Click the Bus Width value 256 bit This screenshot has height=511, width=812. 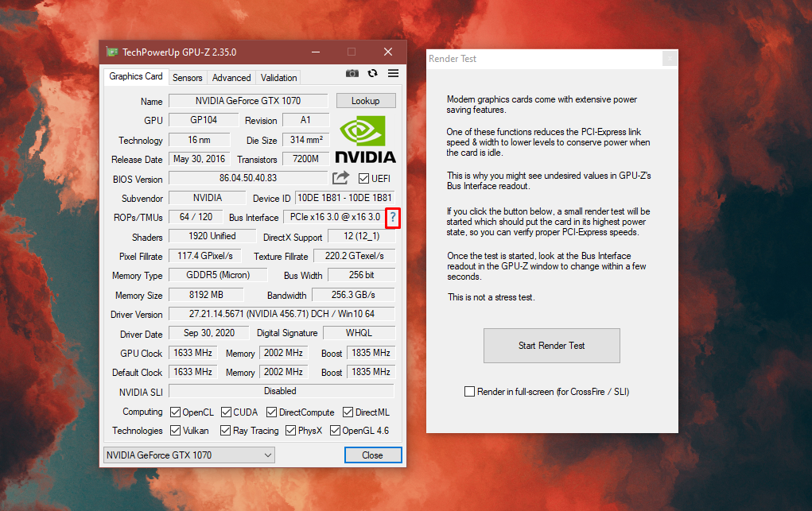coord(362,275)
